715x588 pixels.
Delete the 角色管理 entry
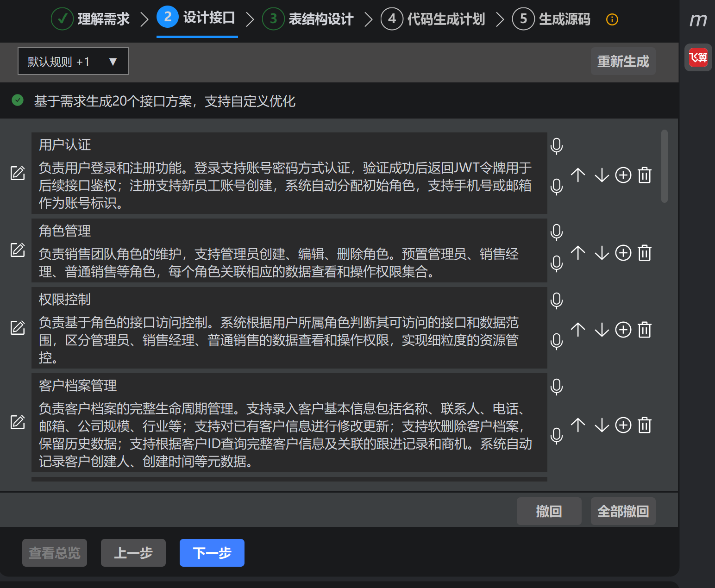click(x=645, y=253)
